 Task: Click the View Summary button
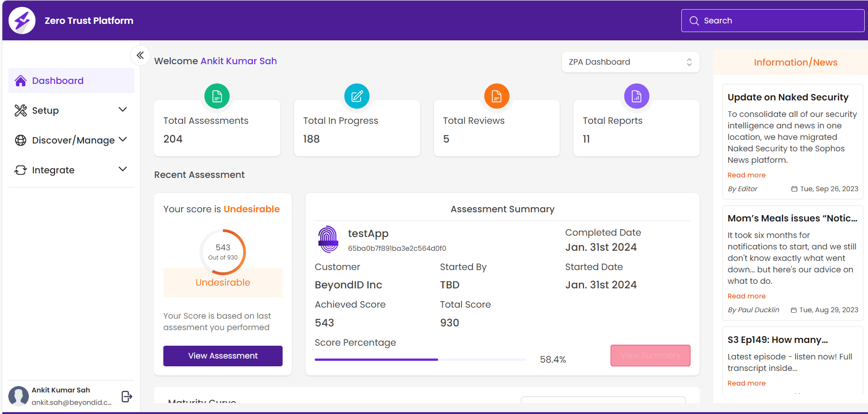(x=650, y=356)
